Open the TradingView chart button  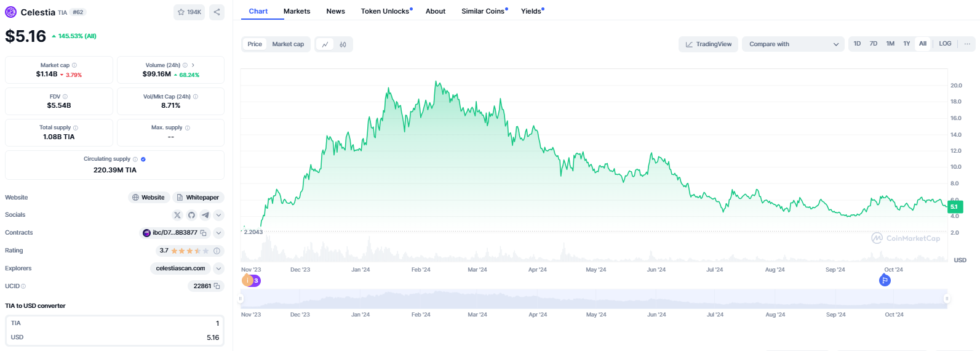click(708, 44)
